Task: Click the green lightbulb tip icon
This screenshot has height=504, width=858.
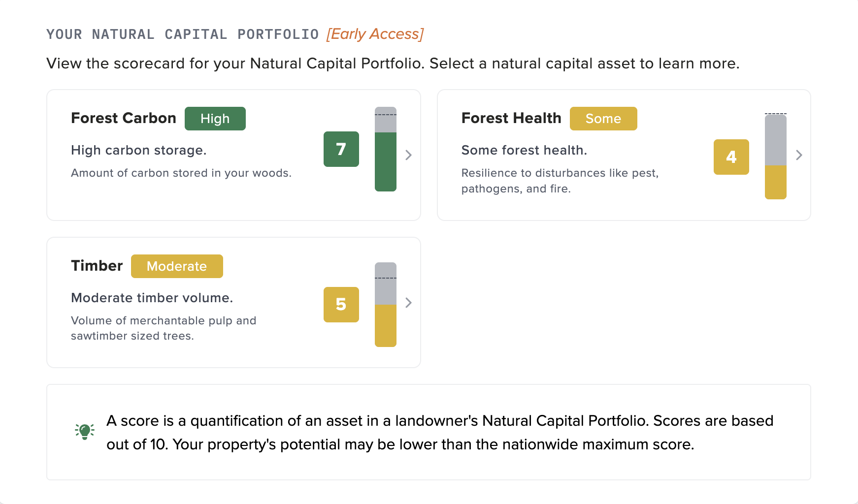Action: pyautogui.click(x=84, y=432)
